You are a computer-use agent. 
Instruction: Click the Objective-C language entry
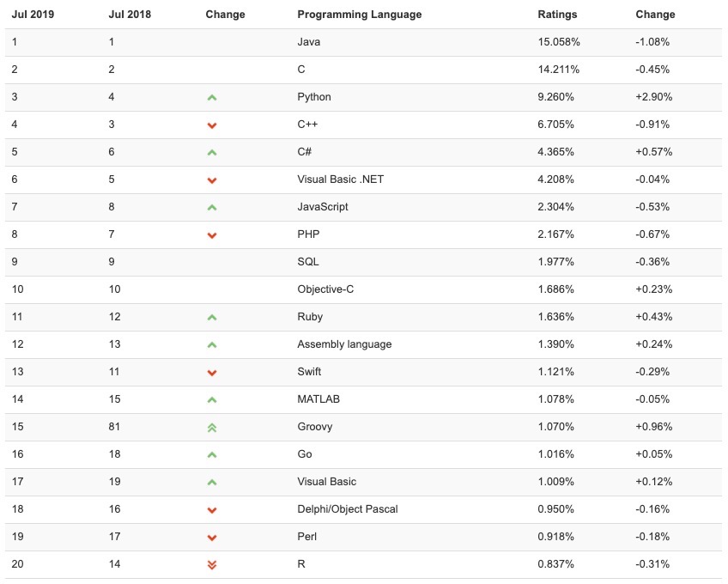(325, 289)
